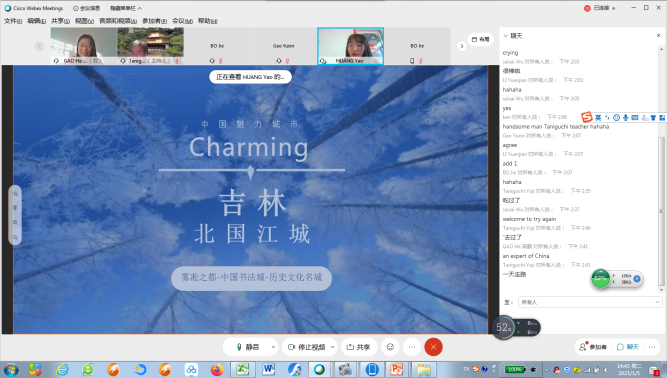Open more options in the meeting controls
The height and width of the screenshot is (378, 667).
click(x=412, y=347)
